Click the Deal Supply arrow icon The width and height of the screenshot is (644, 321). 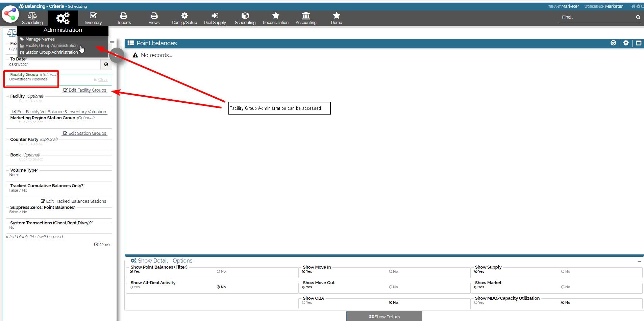click(215, 16)
